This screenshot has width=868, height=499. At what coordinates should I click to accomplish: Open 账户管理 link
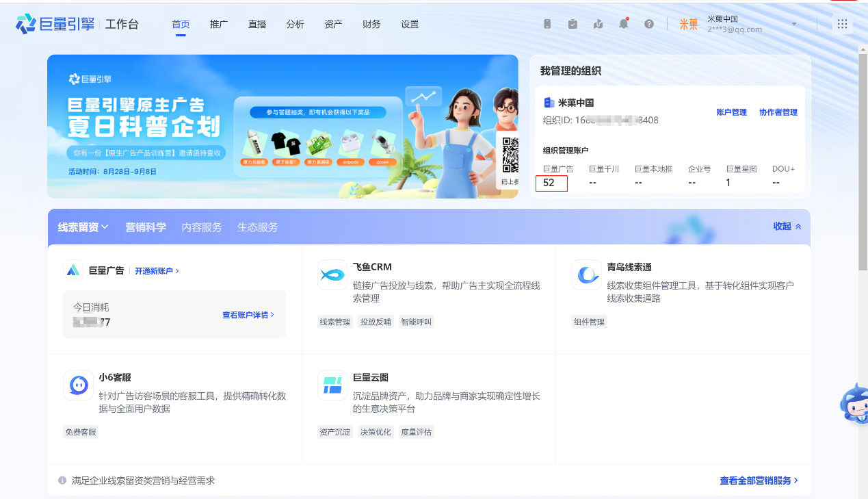731,112
